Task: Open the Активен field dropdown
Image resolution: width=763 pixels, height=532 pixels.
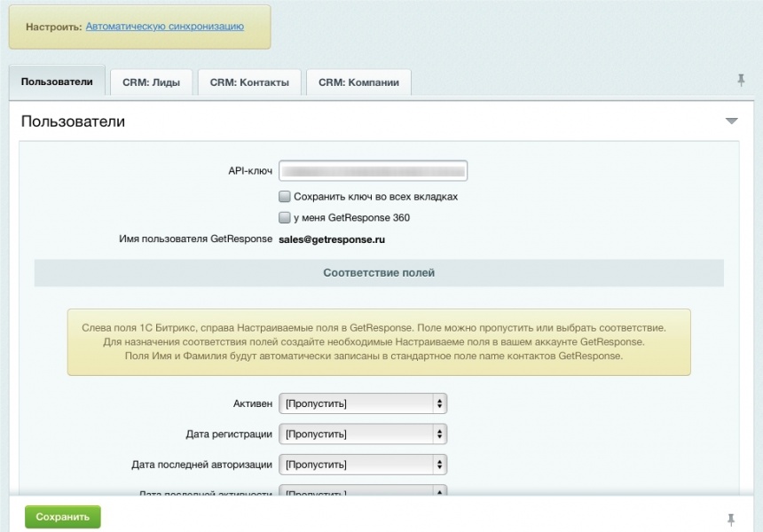Action: click(363, 404)
